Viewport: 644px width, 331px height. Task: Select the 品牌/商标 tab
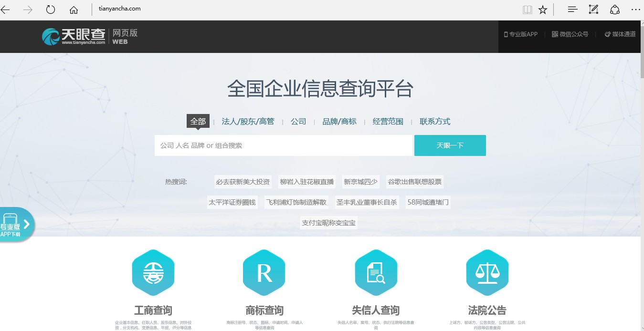tap(339, 121)
